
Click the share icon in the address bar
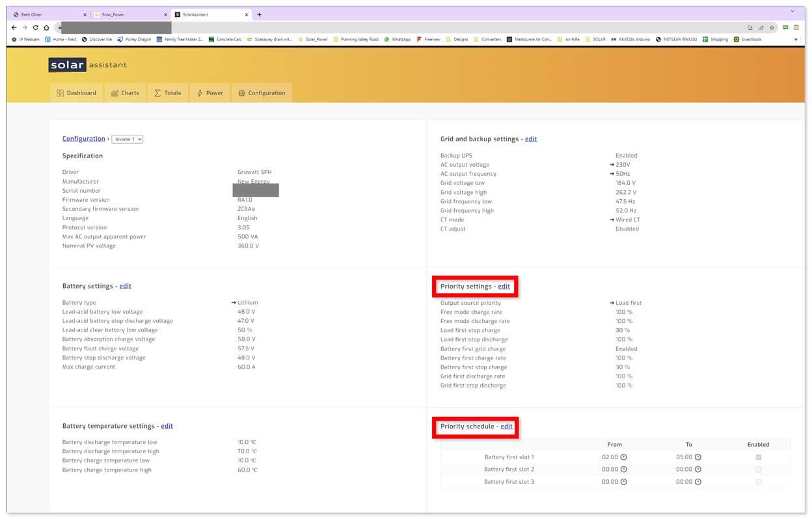tap(761, 28)
